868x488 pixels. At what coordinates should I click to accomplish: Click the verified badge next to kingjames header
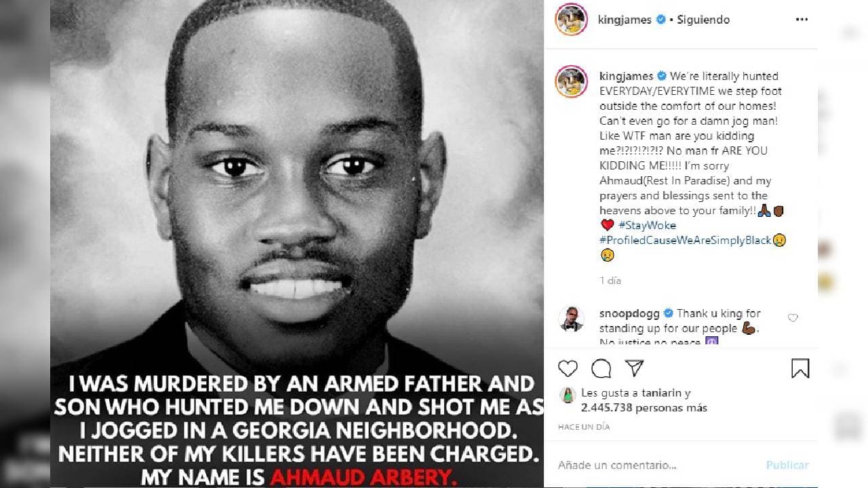pos(660,20)
